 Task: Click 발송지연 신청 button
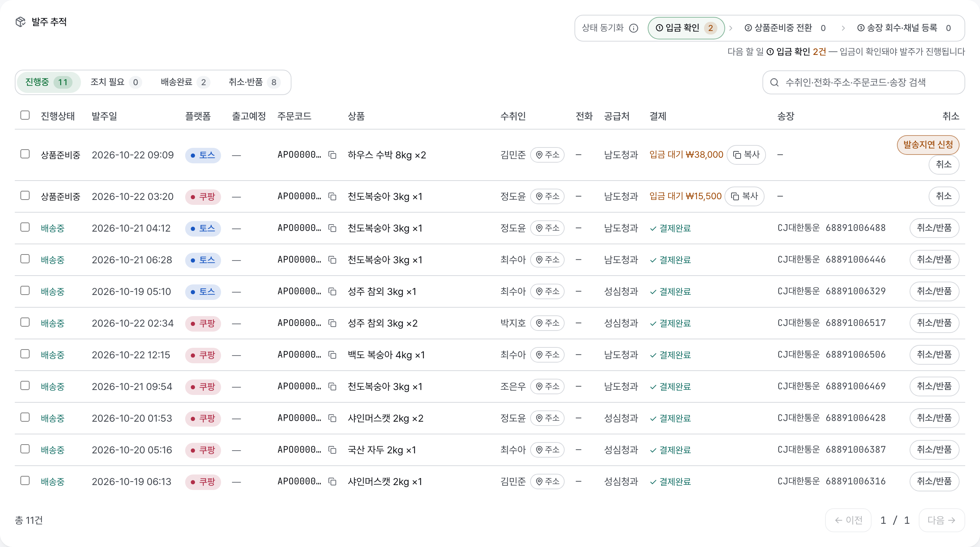(928, 145)
